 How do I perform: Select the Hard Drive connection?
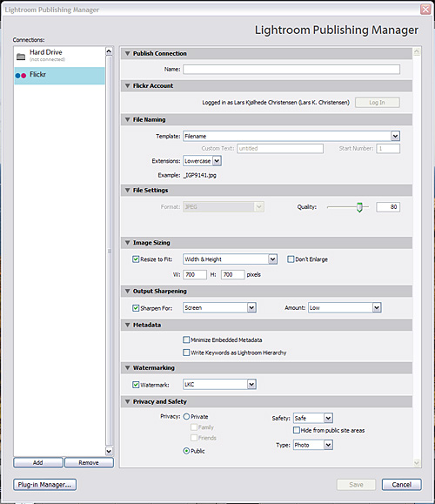coord(59,57)
